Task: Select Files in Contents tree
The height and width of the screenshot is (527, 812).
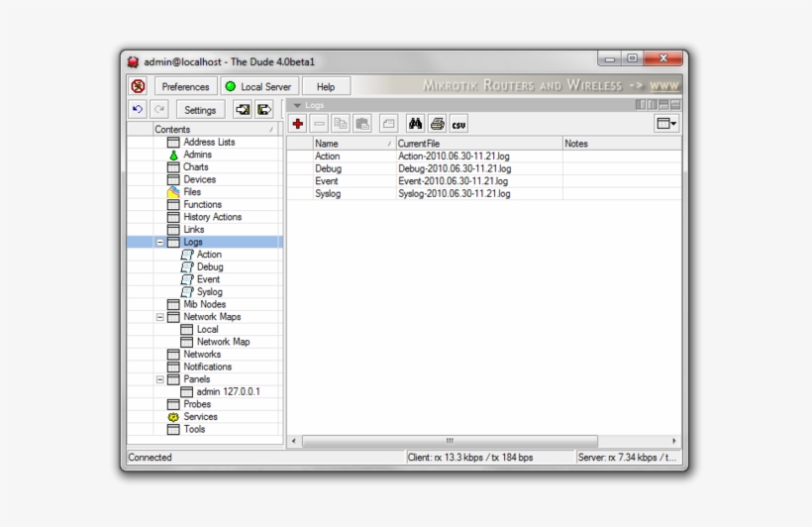Action: [x=192, y=192]
